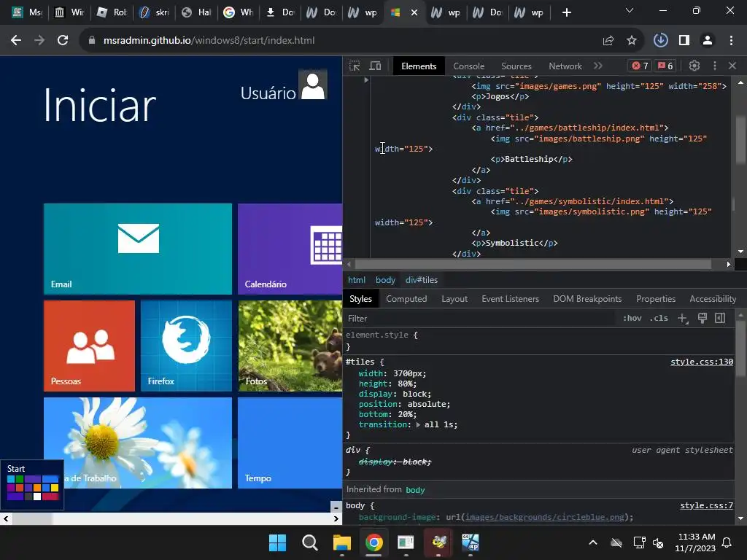The height and width of the screenshot is (560, 747).
Task: Switch to the Sources tab
Action: [x=516, y=66]
